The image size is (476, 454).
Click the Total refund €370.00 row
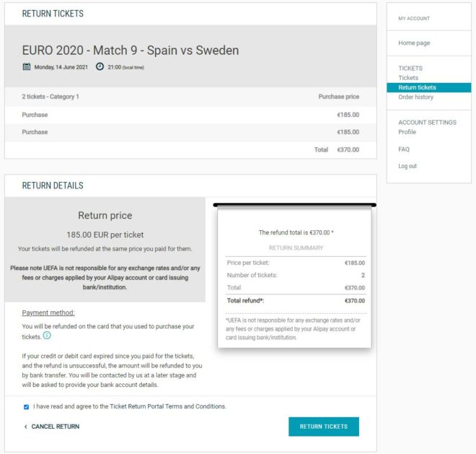coord(296,301)
